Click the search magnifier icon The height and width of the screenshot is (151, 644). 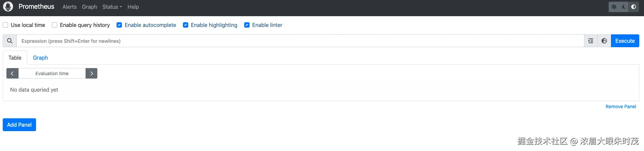tap(10, 41)
